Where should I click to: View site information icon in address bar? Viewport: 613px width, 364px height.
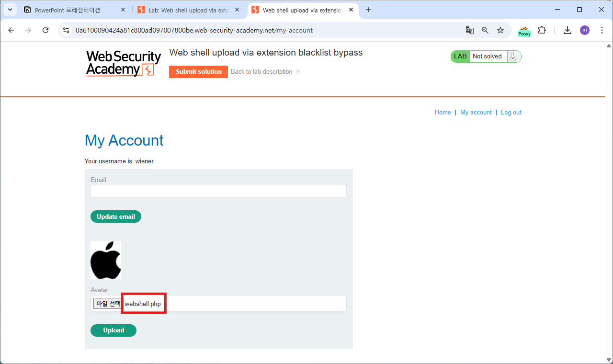pyautogui.click(x=67, y=30)
